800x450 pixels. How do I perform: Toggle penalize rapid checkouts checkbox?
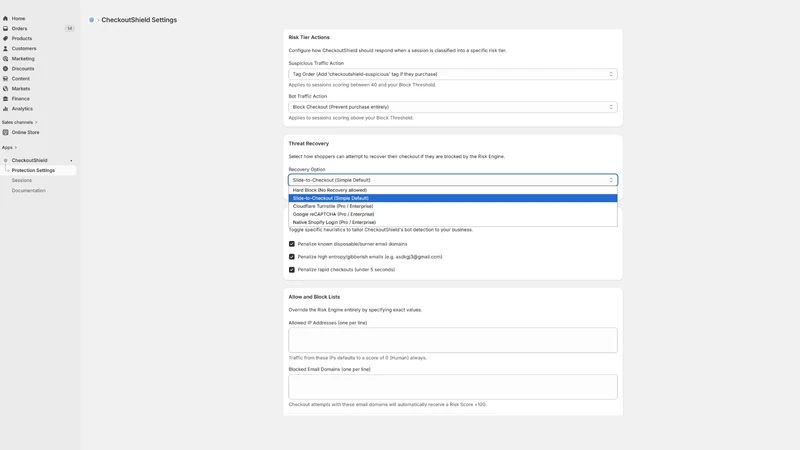(x=292, y=269)
